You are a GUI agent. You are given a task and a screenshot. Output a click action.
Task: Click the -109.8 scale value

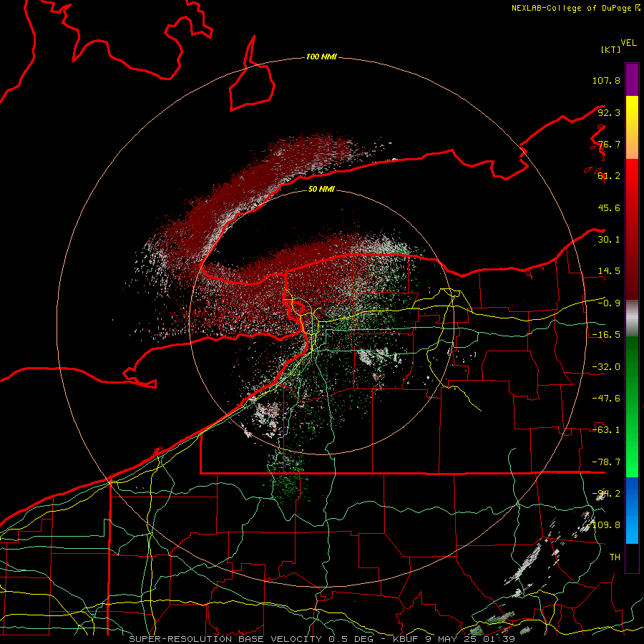(x=604, y=525)
